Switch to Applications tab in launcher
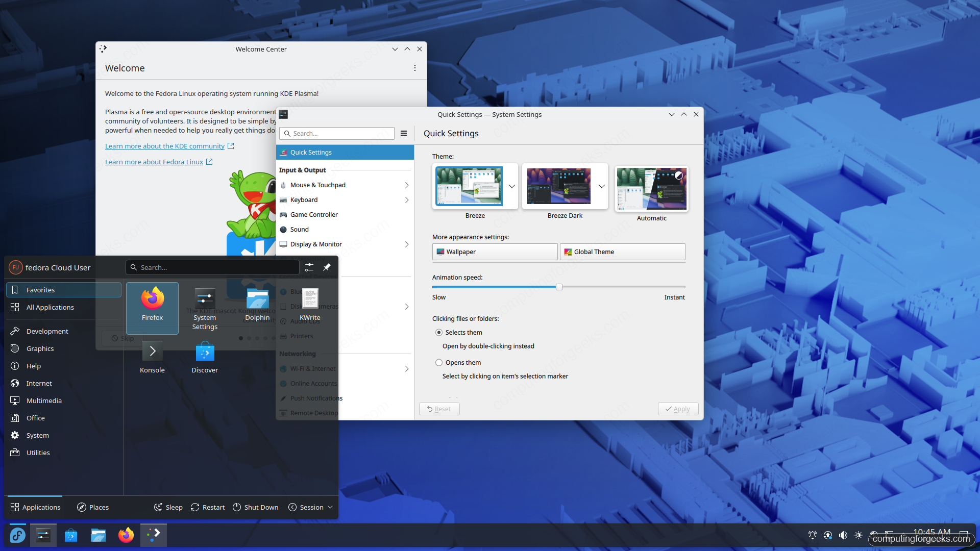Screen dimensions: 980x551 tap(35, 507)
